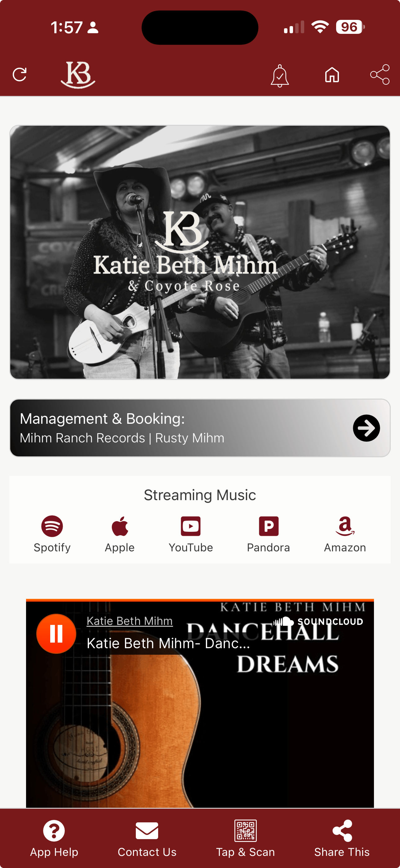Open Spotify streaming link
Image resolution: width=400 pixels, height=868 pixels.
coord(52,534)
